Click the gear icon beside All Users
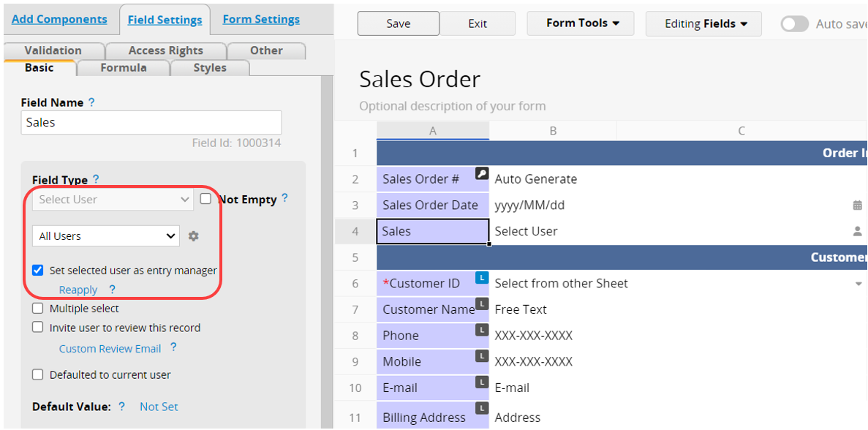The width and height of the screenshot is (868, 430). tap(193, 236)
